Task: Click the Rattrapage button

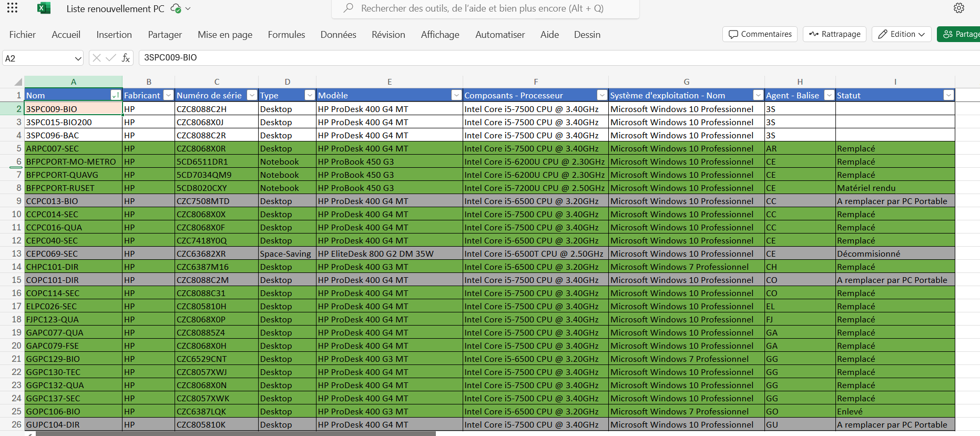Action: tap(835, 34)
